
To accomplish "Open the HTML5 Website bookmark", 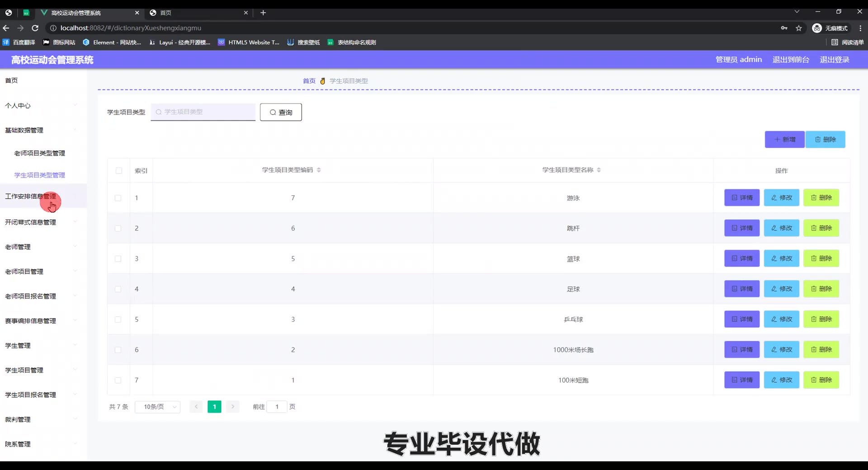I will pos(249,42).
